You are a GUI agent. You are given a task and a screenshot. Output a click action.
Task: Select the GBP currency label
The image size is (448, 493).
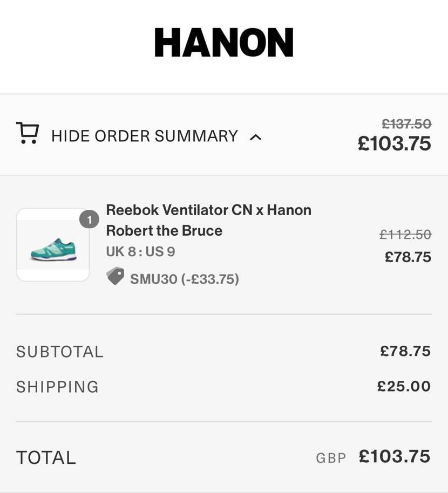[x=331, y=458]
